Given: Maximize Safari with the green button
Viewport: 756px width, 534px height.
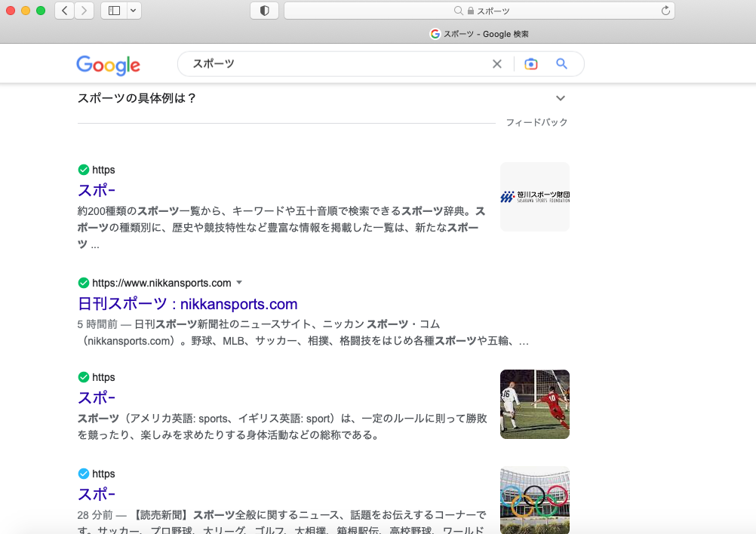Looking at the screenshot, I should point(41,11).
